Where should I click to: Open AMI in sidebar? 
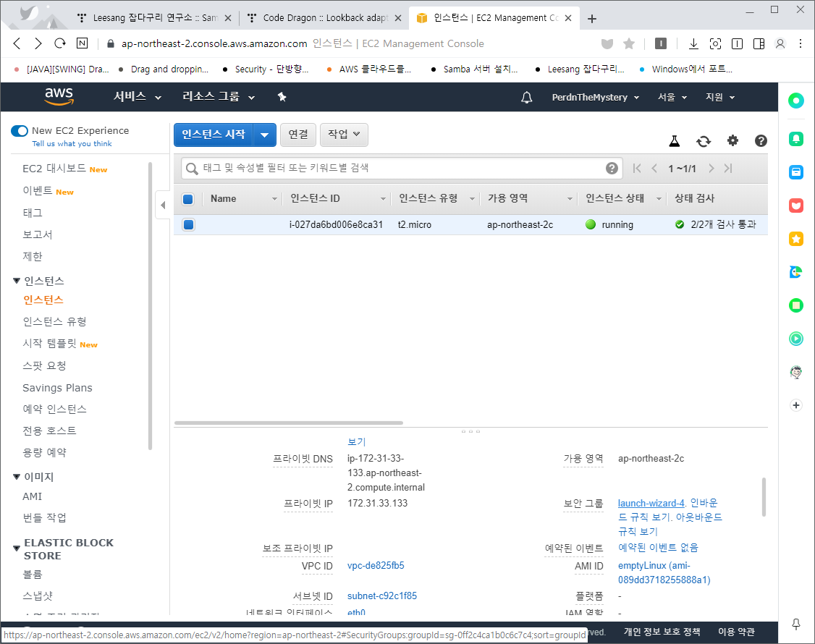pos(33,496)
